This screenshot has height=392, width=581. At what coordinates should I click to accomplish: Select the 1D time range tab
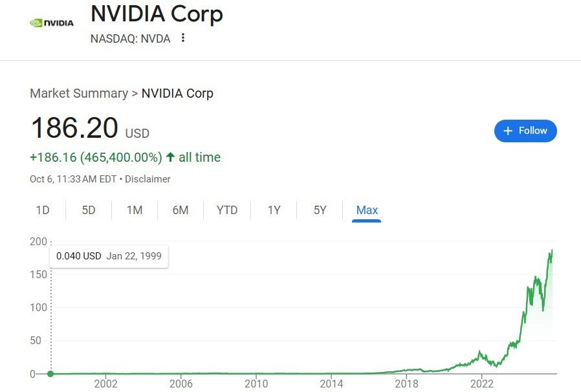coord(42,210)
